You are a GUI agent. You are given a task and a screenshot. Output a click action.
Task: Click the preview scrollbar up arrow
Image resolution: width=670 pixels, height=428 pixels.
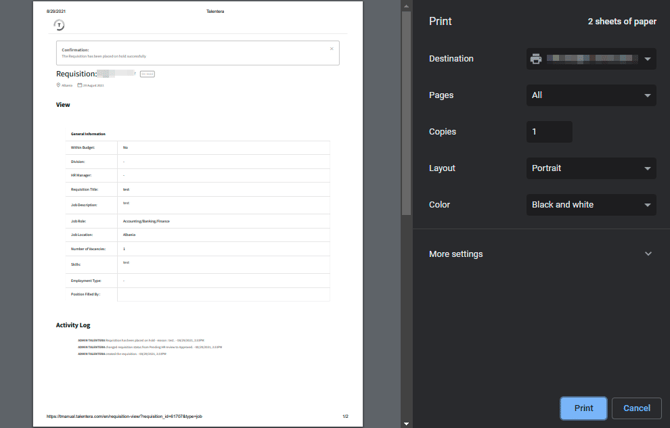point(406,5)
